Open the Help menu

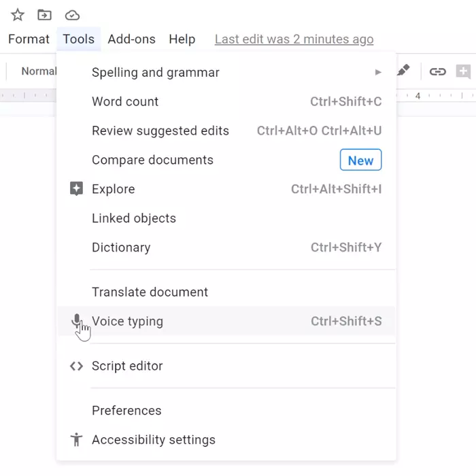[182, 39]
